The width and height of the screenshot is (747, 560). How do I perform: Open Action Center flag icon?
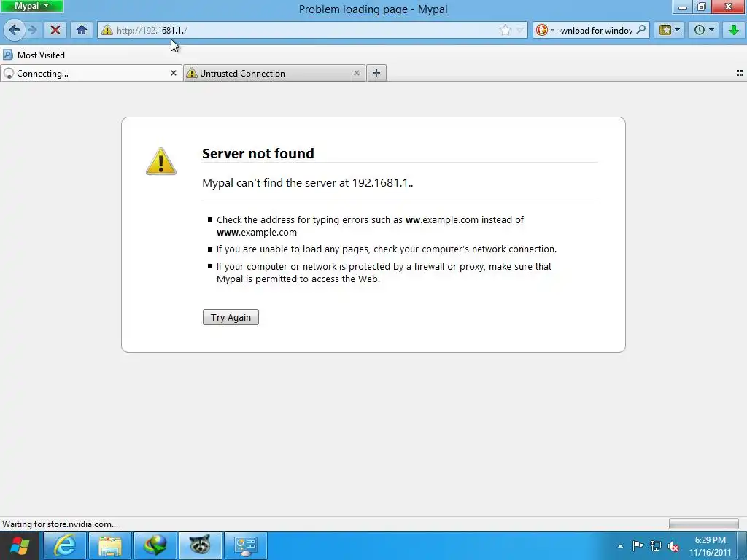[x=638, y=545]
